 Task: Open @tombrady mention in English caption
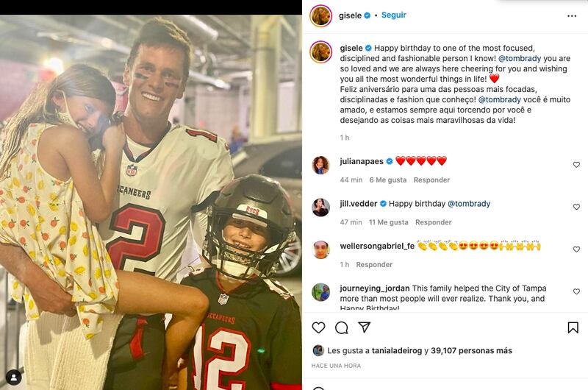[520, 59]
